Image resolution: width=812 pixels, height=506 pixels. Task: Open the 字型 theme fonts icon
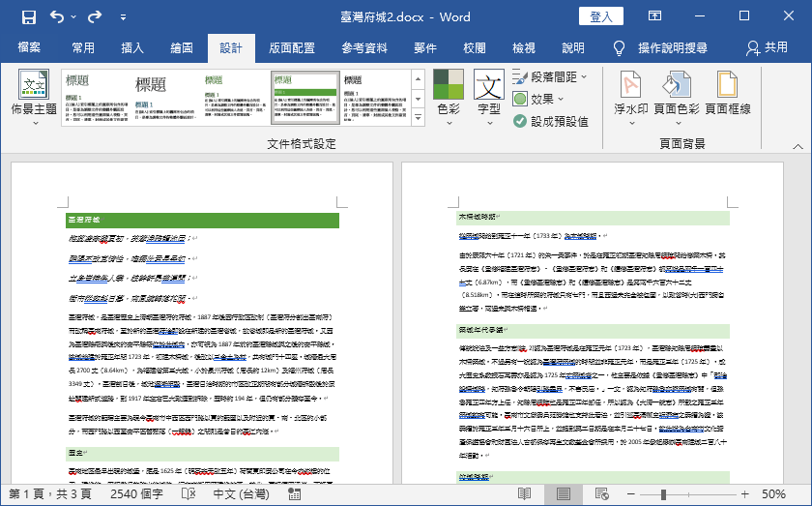(x=489, y=84)
